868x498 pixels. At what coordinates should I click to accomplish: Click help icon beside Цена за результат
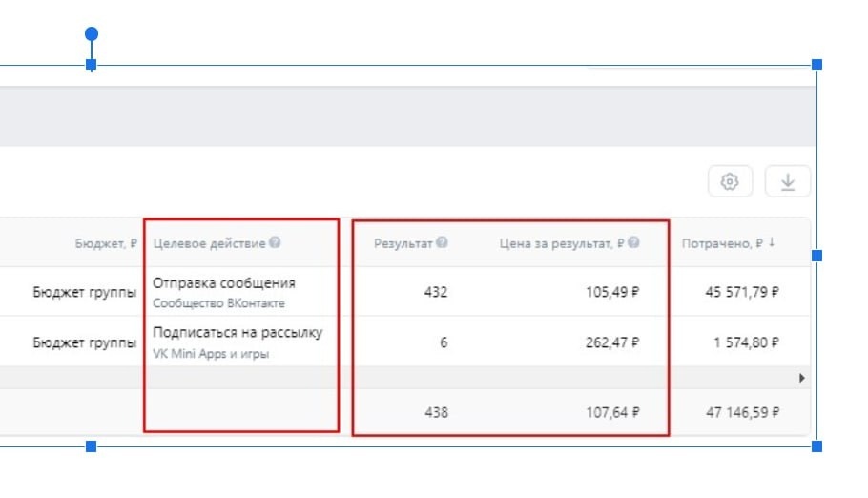pos(634,243)
